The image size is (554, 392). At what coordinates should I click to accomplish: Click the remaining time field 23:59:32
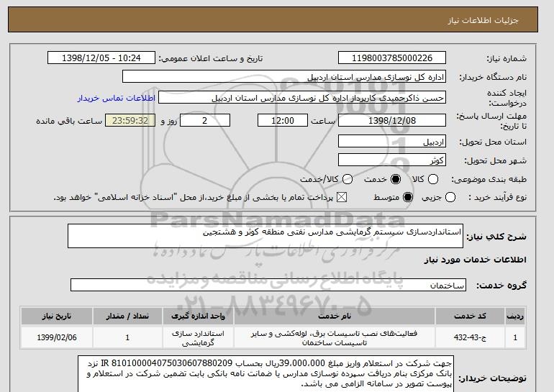tap(130, 120)
